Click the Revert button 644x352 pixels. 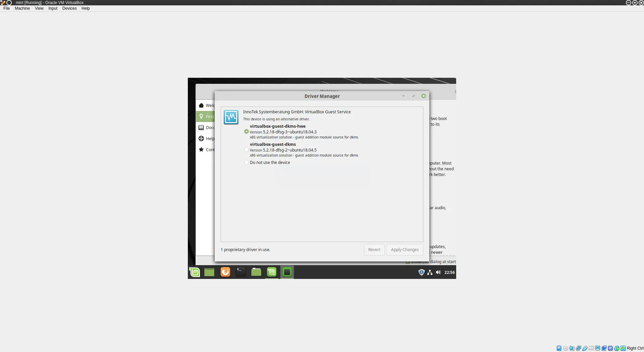pos(374,250)
